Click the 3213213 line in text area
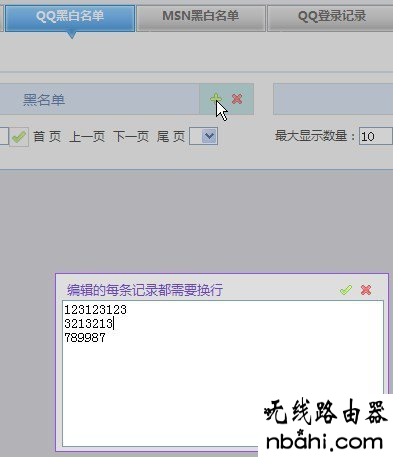This screenshot has height=457, width=393. pyautogui.click(x=88, y=324)
